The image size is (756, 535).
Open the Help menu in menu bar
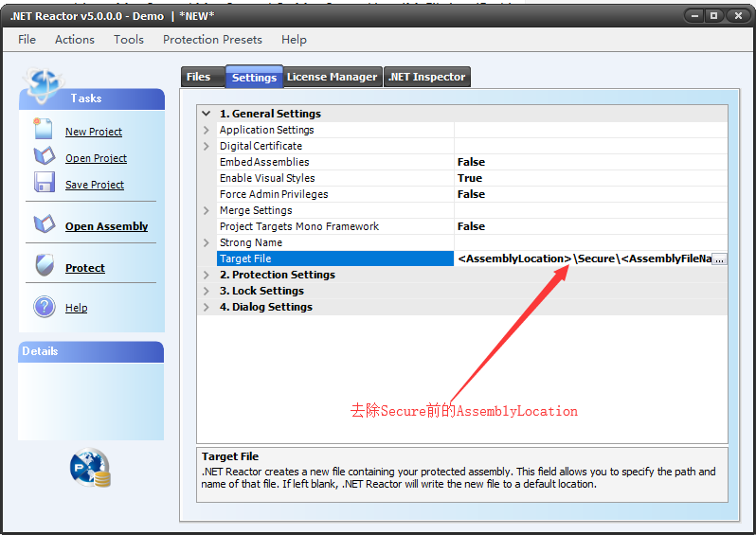pos(294,40)
